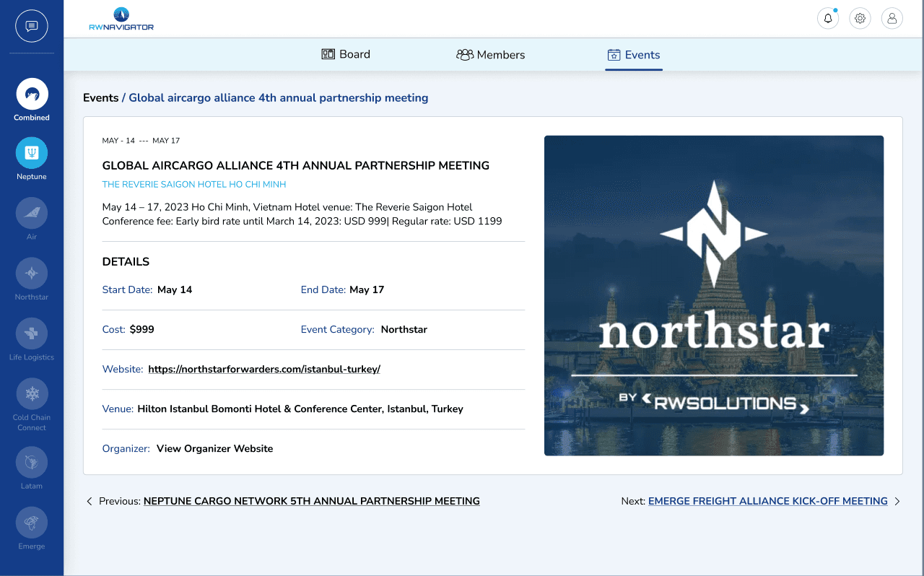Click View Organizer Website link

tap(215, 449)
